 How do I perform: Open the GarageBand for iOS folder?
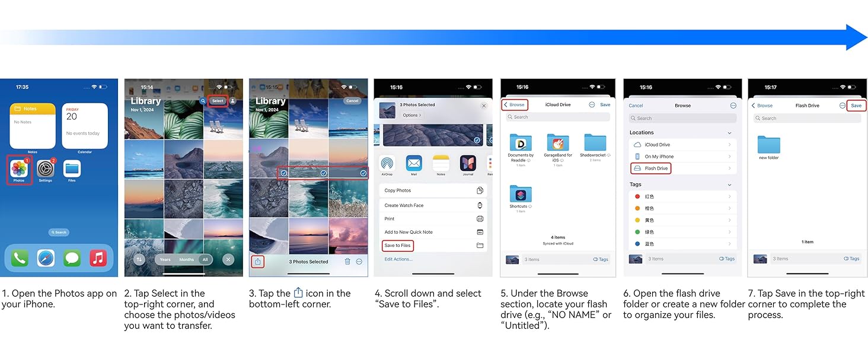pos(558,150)
